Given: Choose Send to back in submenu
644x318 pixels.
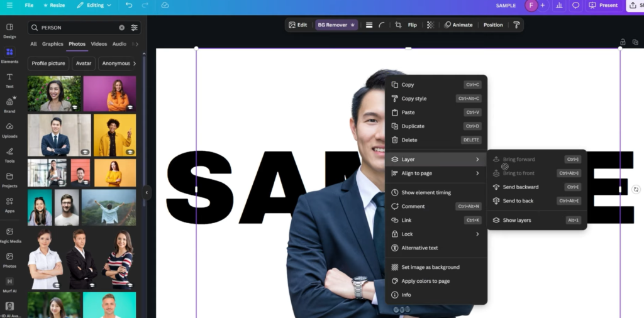Looking at the screenshot, I should [x=537, y=201].
